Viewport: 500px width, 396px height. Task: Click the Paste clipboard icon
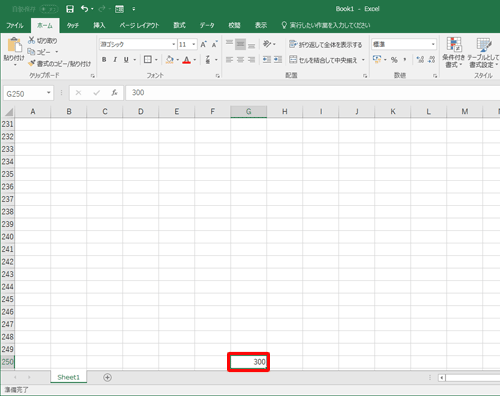(x=14, y=45)
